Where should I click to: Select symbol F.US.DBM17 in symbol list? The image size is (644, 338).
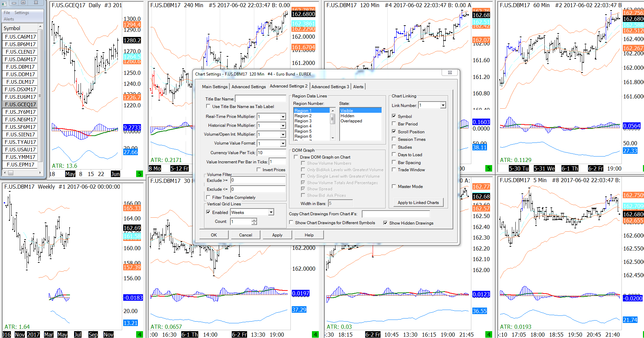(20, 67)
